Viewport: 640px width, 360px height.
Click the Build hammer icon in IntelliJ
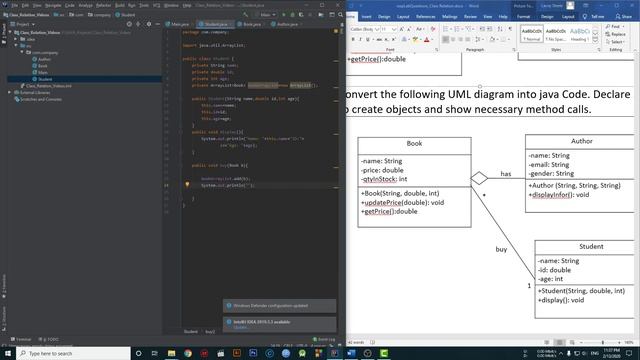pos(246,15)
